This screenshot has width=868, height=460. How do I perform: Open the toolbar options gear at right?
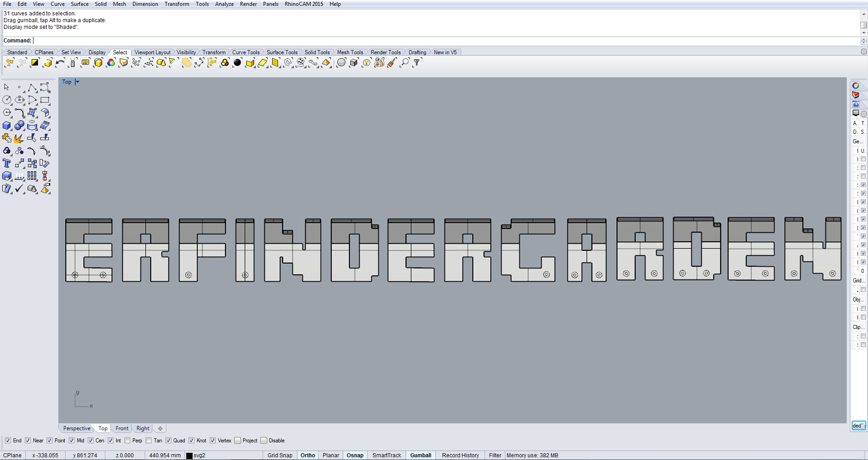[x=863, y=52]
